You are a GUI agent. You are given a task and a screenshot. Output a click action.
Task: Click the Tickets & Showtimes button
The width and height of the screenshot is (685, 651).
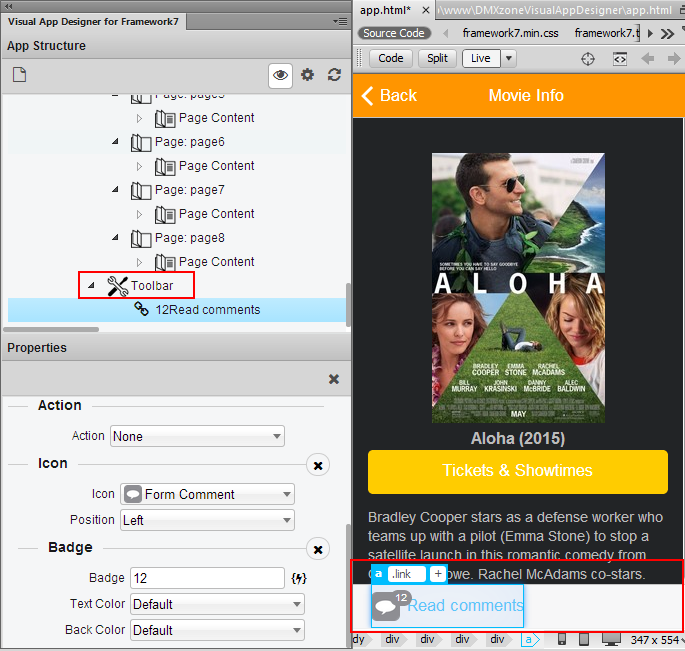[x=518, y=471]
